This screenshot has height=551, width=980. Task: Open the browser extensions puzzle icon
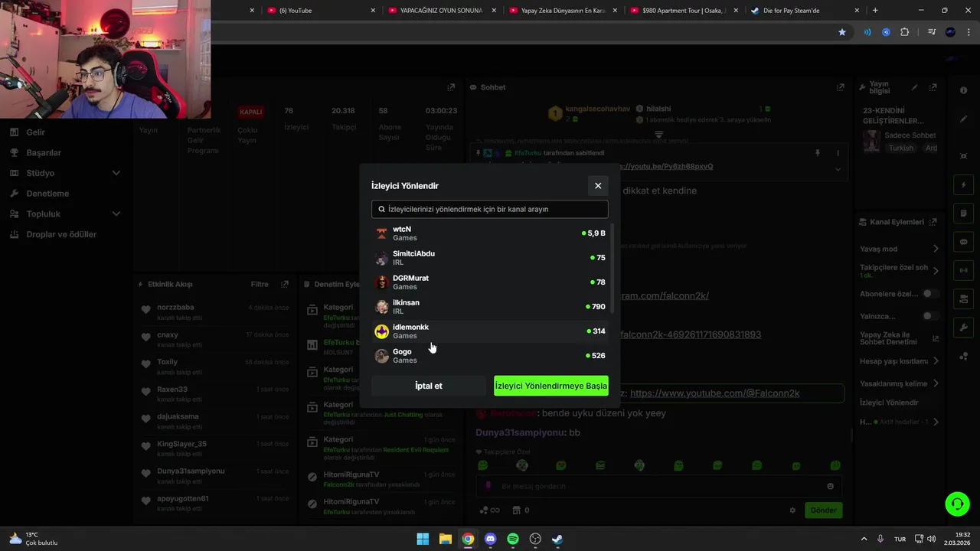point(905,32)
